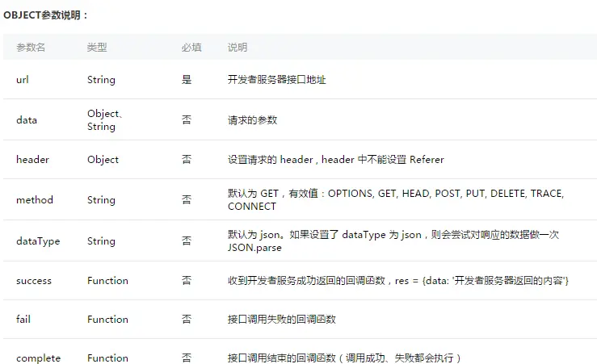Click the 参数名 column header

point(31,47)
